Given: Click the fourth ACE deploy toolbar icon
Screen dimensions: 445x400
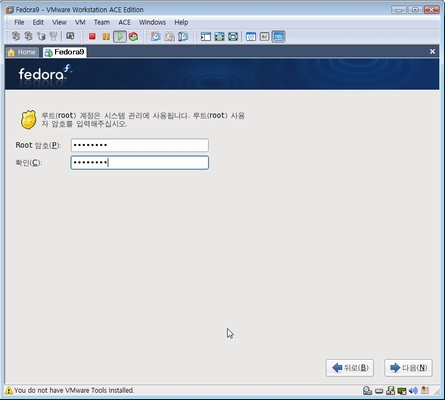Looking at the screenshot, I should [53, 36].
